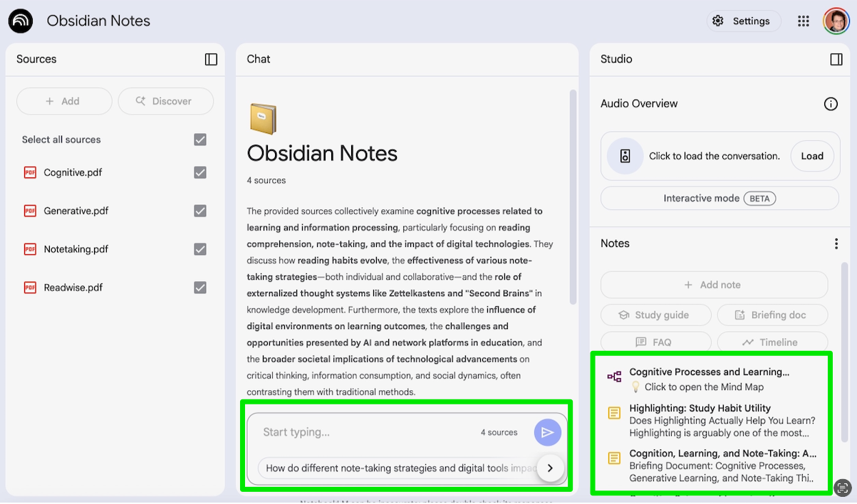857x504 pixels.
Task: Open the user account avatar
Action: coord(836,21)
